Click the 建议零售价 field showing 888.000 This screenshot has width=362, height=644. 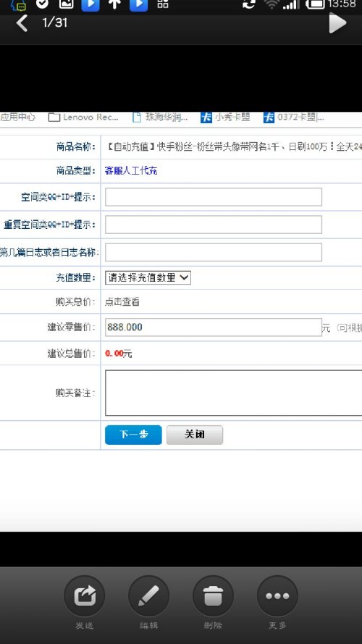click(x=214, y=327)
